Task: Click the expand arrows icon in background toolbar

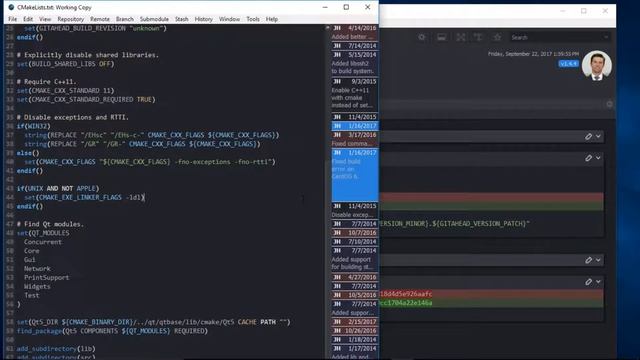Action: click(461, 37)
